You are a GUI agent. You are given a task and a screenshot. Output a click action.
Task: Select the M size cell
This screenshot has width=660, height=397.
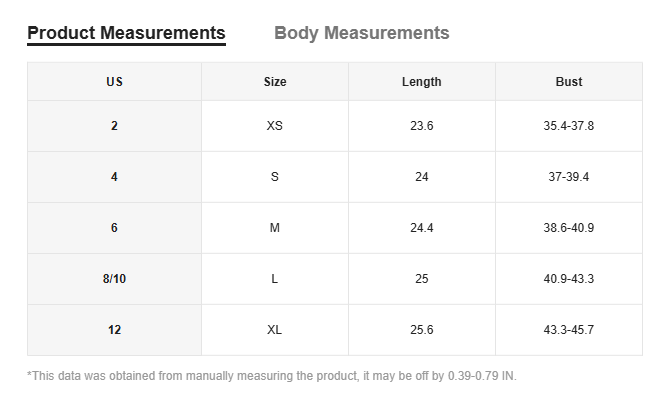275,228
